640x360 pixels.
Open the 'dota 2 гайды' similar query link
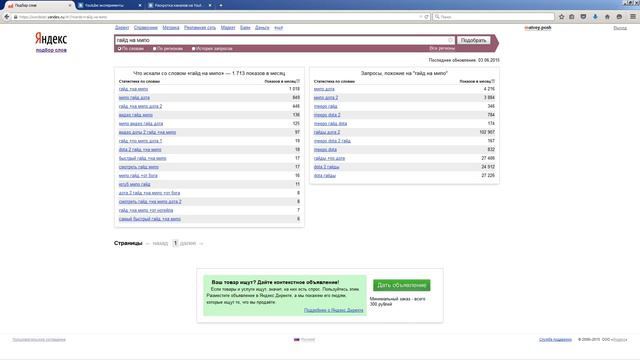[x=327, y=167]
